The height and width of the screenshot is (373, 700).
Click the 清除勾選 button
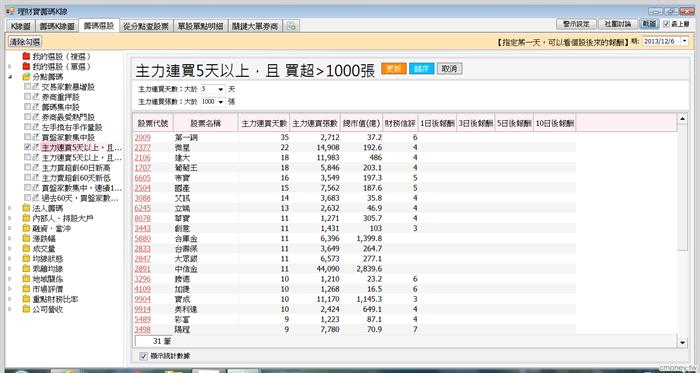(25, 41)
